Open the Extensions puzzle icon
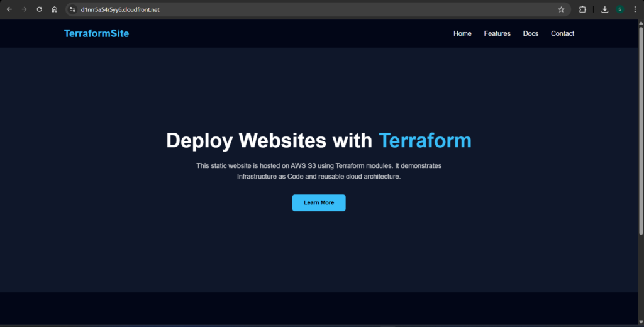This screenshot has height=327, width=644. (582, 9)
